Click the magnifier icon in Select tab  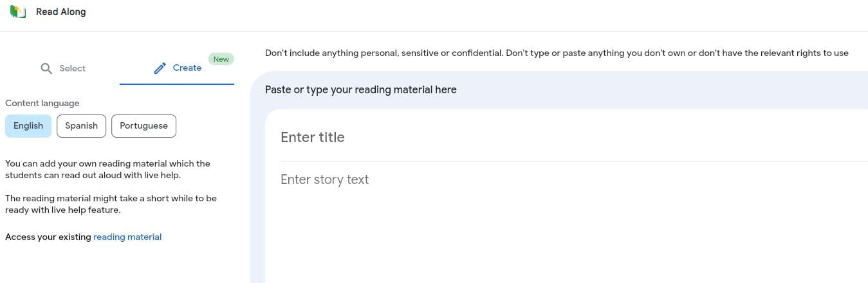[46, 68]
